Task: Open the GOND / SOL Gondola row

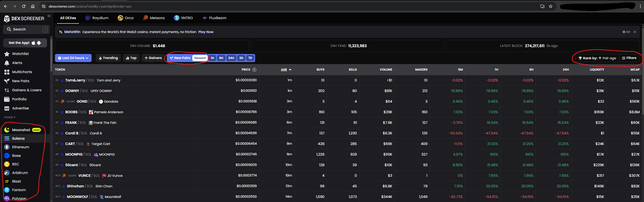Action: [348, 101]
